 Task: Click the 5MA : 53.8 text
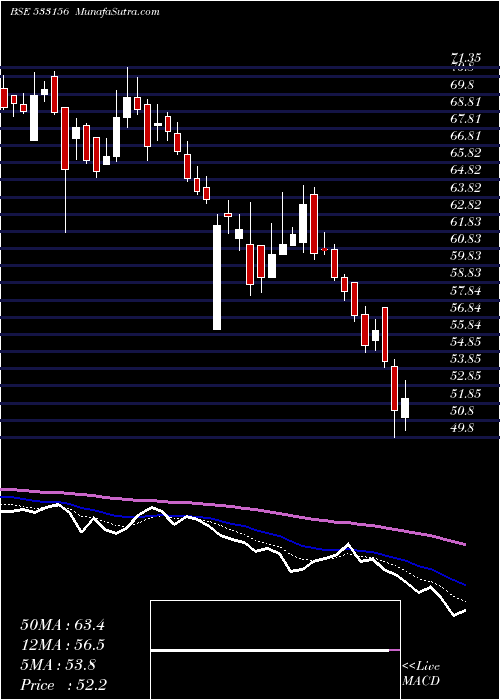pos(58,665)
